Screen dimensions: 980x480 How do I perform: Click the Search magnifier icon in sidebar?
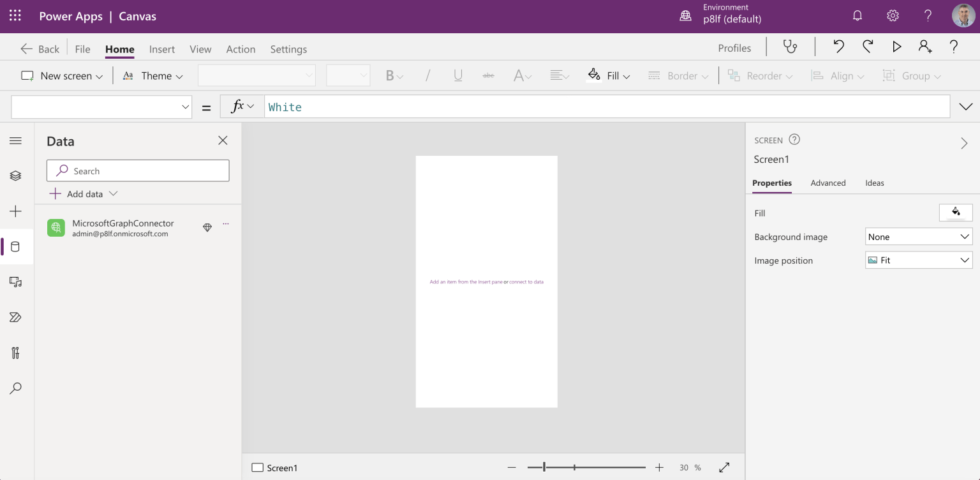tap(16, 388)
